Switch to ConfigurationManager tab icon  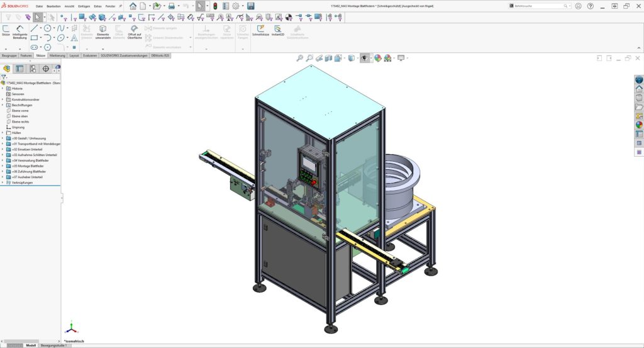coord(33,69)
